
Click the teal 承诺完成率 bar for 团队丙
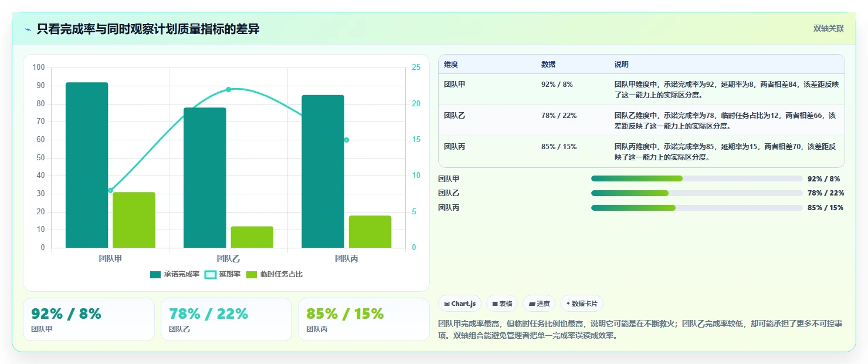click(323, 171)
